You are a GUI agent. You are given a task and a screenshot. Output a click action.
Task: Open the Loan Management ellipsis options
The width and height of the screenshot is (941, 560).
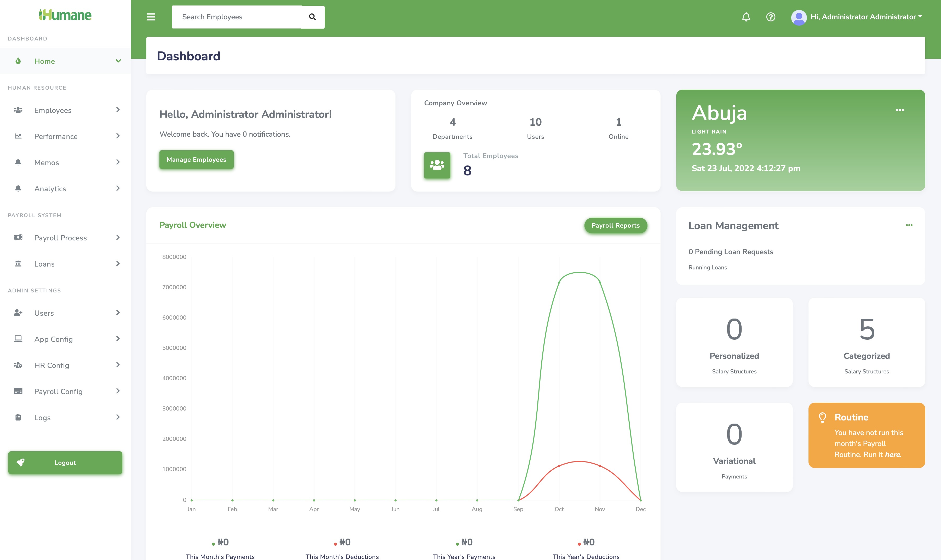point(909,225)
